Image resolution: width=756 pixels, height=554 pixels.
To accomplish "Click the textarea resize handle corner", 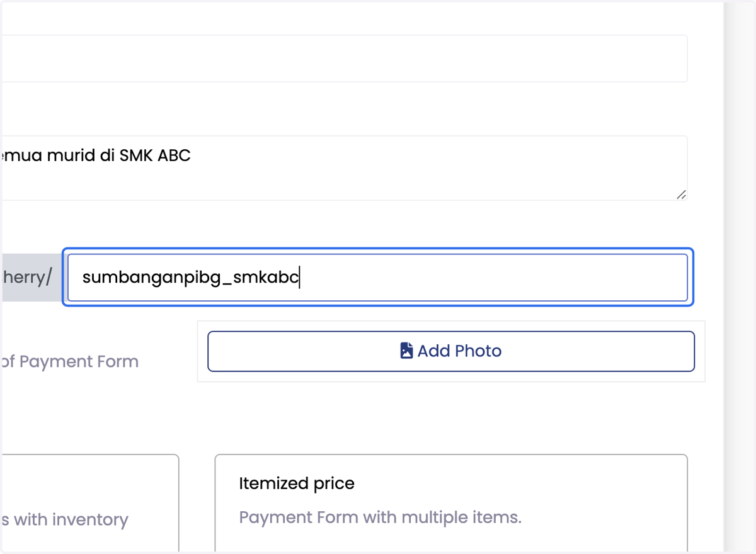I will pos(681,195).
